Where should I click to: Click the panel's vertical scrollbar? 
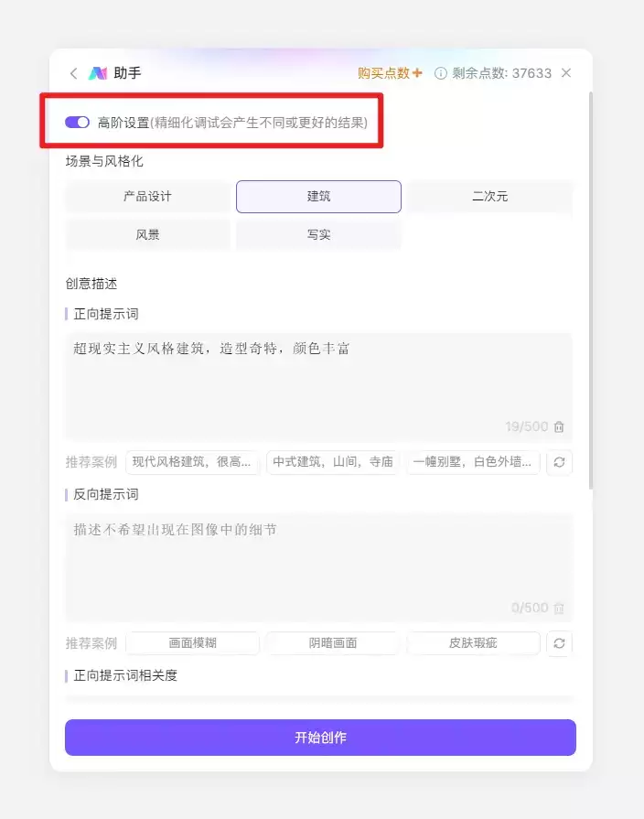pos(591,290)
